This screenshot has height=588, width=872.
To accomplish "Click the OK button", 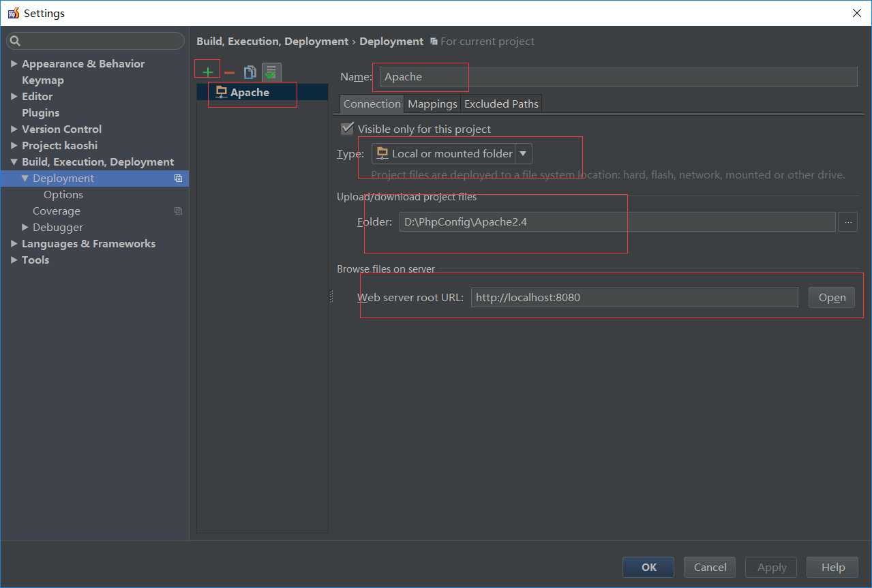I will point(648,567).
